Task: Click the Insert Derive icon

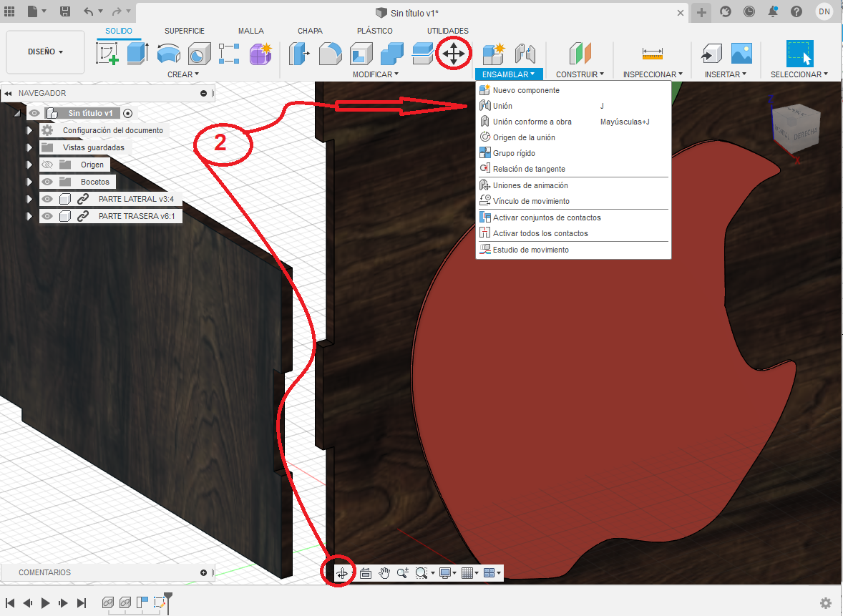Action: 712,54
